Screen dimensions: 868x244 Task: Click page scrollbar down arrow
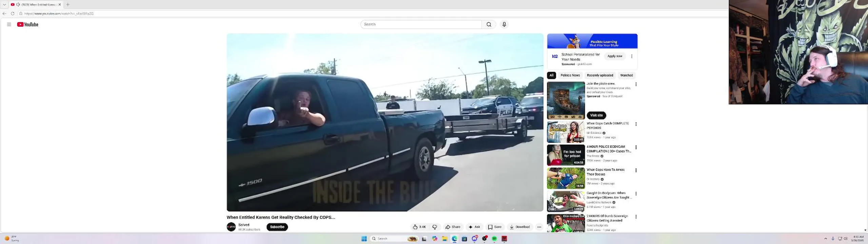pyautogui.click(x=865, y=230)
